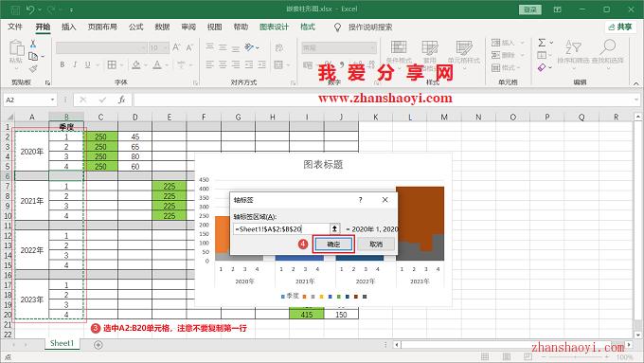Click the 登录 sign-in button
This screenshot has height=363, width=644.
pos(530,9)
